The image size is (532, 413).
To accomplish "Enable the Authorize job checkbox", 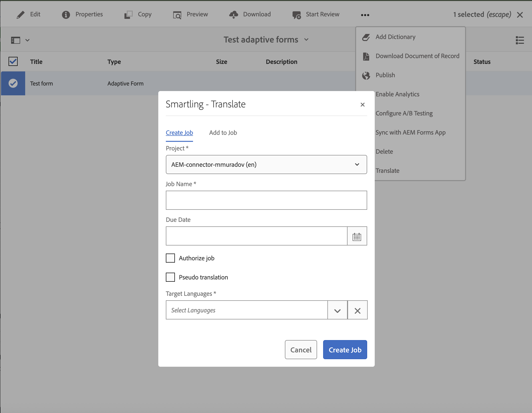I will tap(170, 258).
